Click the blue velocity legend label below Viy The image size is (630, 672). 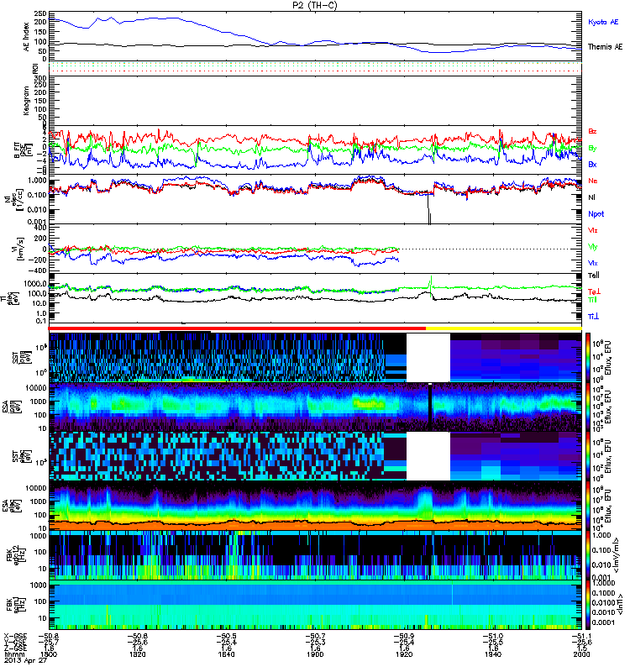pyautogui.click(x=592, y=263)
